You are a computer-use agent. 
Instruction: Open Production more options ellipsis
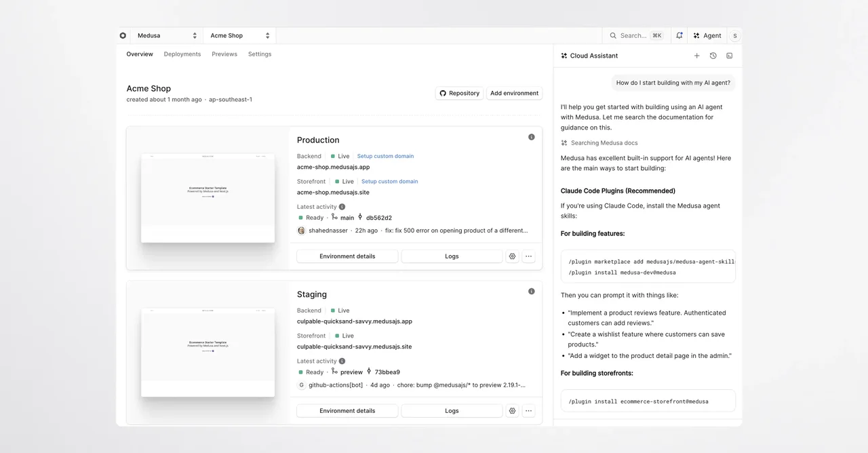click(529, 256)
